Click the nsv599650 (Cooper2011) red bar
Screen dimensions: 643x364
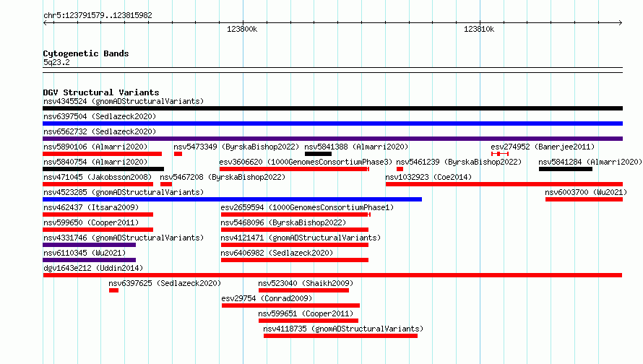pyautogui.click(x=98, y=230)
